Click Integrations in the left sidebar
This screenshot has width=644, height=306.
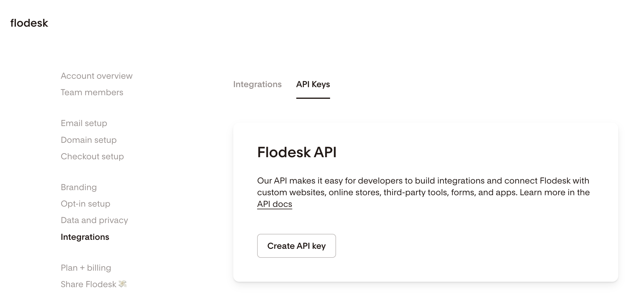click(x=85, y=237)
